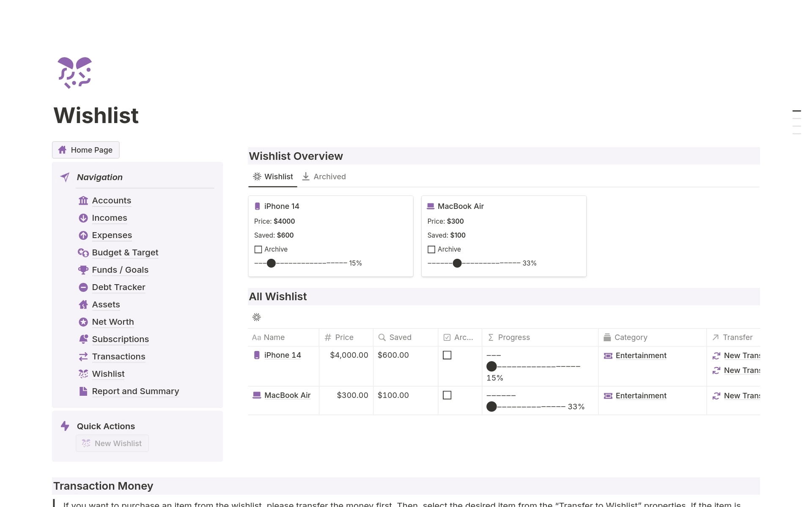Screen dimensions: 812x507
Task: Open the Saved column header menu
Action: click(x=406, y=337)
